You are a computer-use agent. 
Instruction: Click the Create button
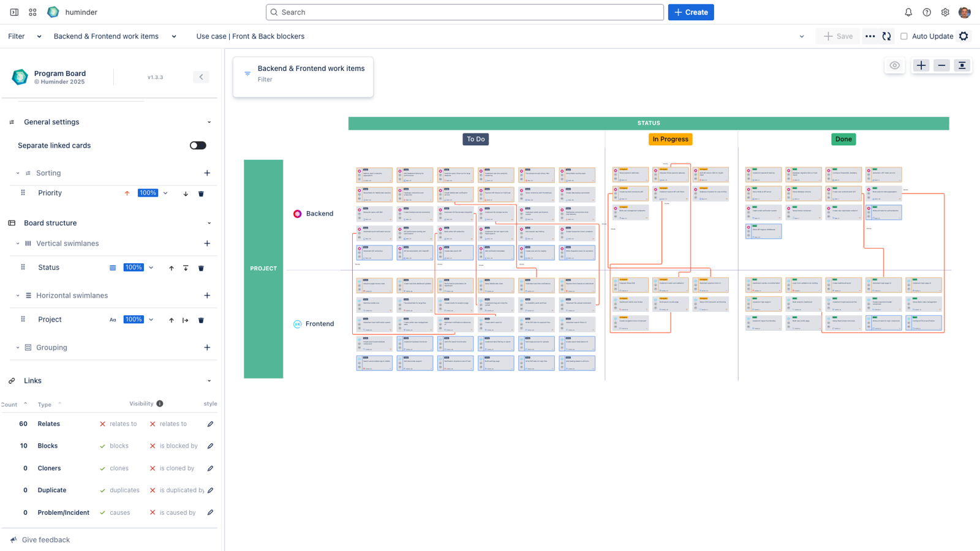[691, 12]
